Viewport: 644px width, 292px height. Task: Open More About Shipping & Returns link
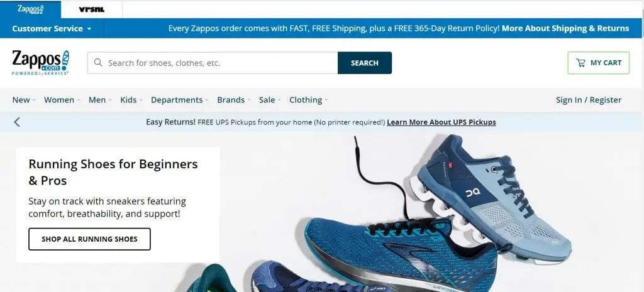point(565,28)
